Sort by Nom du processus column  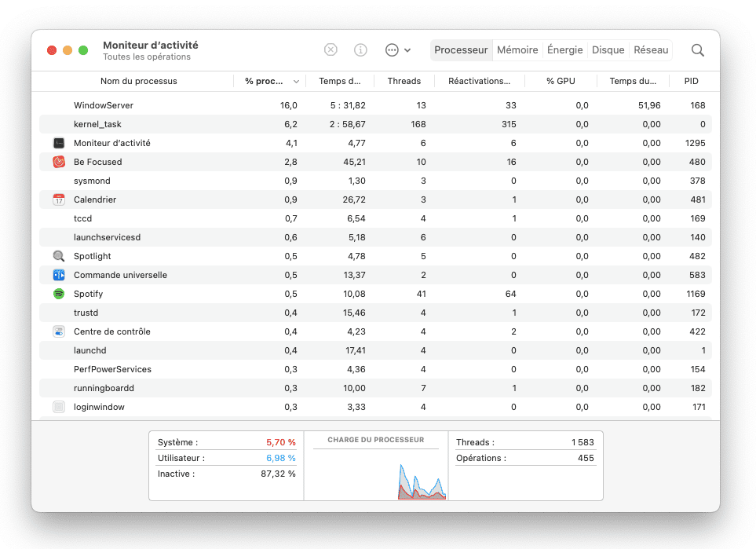pyautogui.click(x=138, y=81)
